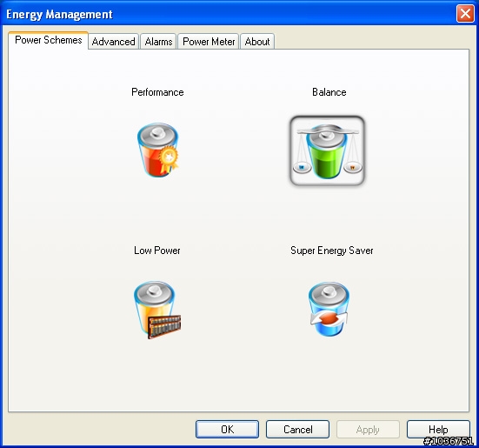Click the Performance label text
This screenshot has height=448, width=479.
click(157, 92)
